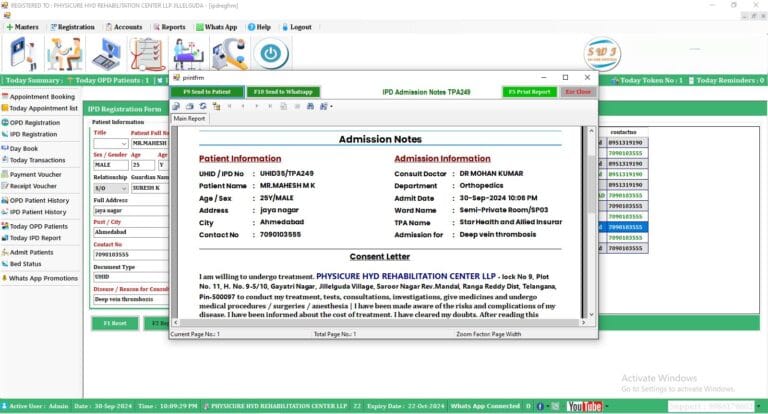Select the Main Report tab
The height and width of the screenshot is (414, 768).
(x=189, y=119)
